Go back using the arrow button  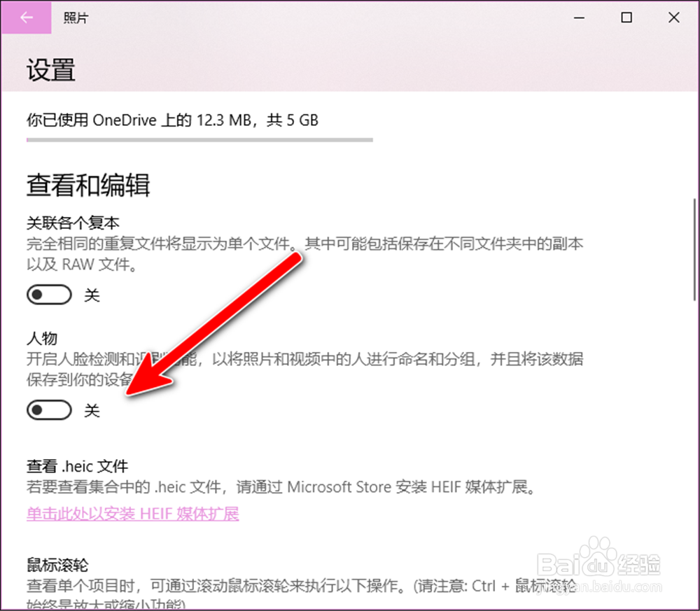pyautogui.click(x=27, y=18)
